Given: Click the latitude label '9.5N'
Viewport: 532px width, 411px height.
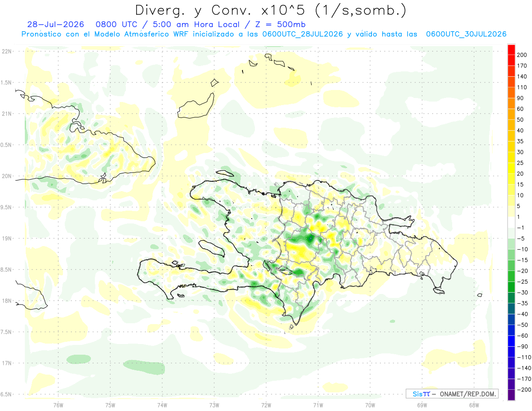Looking at the screenshot, I should click(x=7, y=207).
